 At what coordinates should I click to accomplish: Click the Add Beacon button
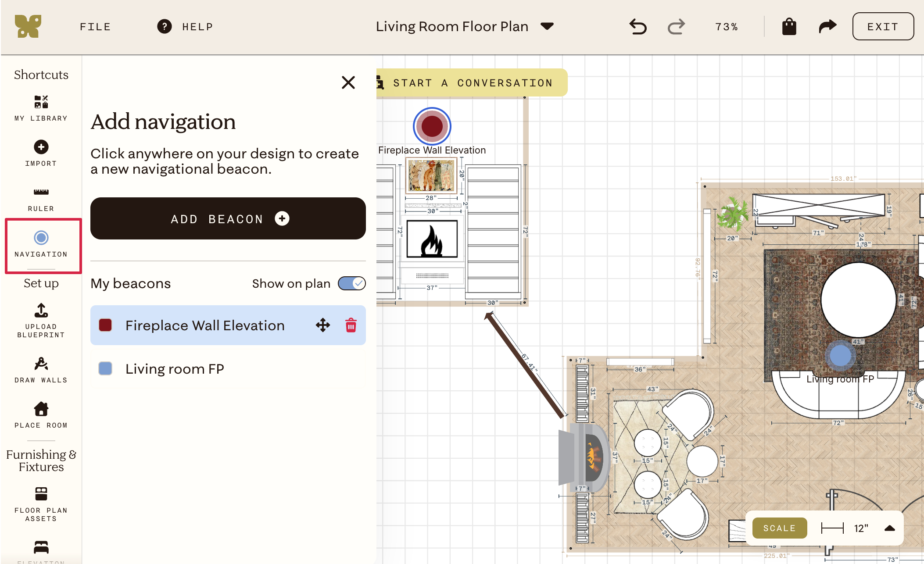(x=228, y=218)
